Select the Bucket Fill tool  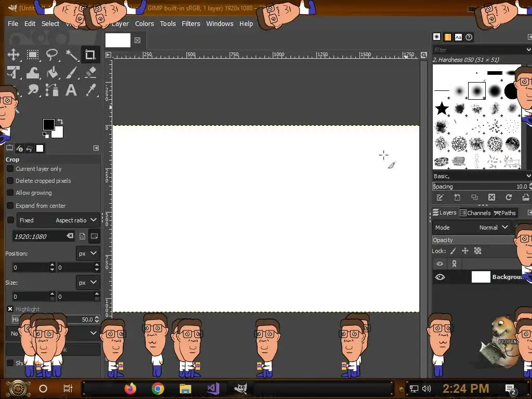pos(52,73)
